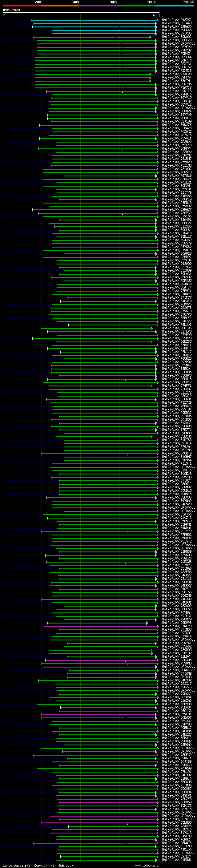Image resolution: width=197 pixels, height=868 pixels.
Task: Open the UniRef100_B2V6D3 hit link
Action: 176,555
